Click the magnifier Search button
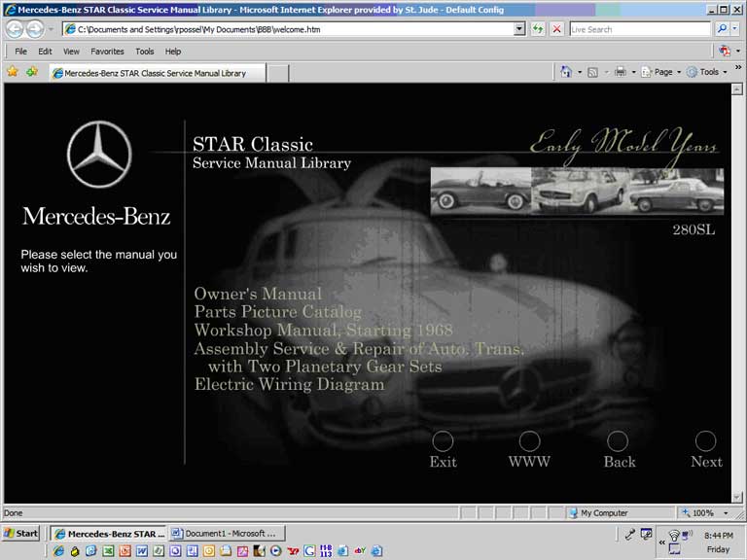 [x=722, y=29]
